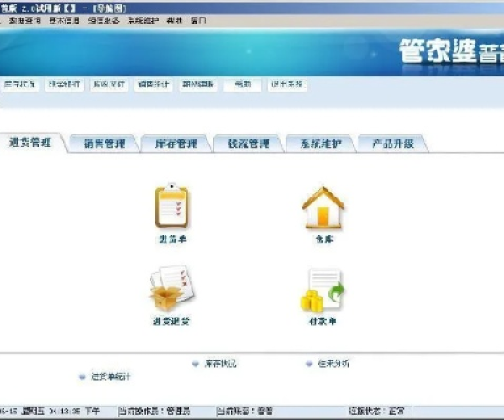The height and width of the screenshot is (420, 504).
Task: Open the 付款单 coins icon
Action: click(323, 291)
